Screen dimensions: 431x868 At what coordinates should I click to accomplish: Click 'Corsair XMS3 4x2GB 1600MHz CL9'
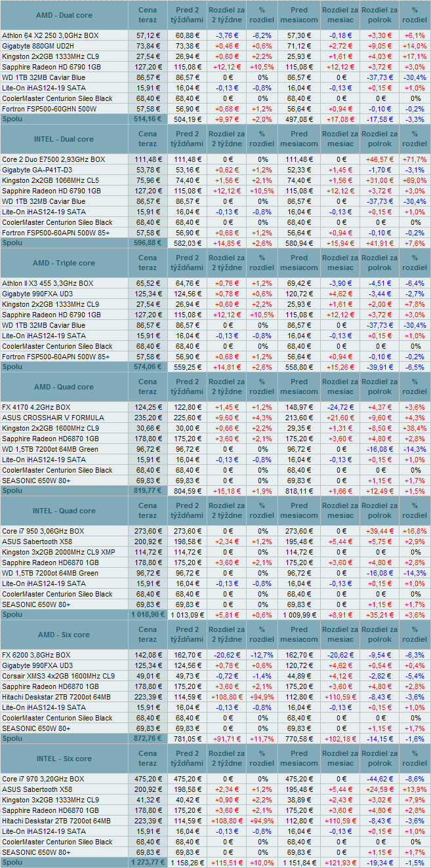tap(58, 676)
